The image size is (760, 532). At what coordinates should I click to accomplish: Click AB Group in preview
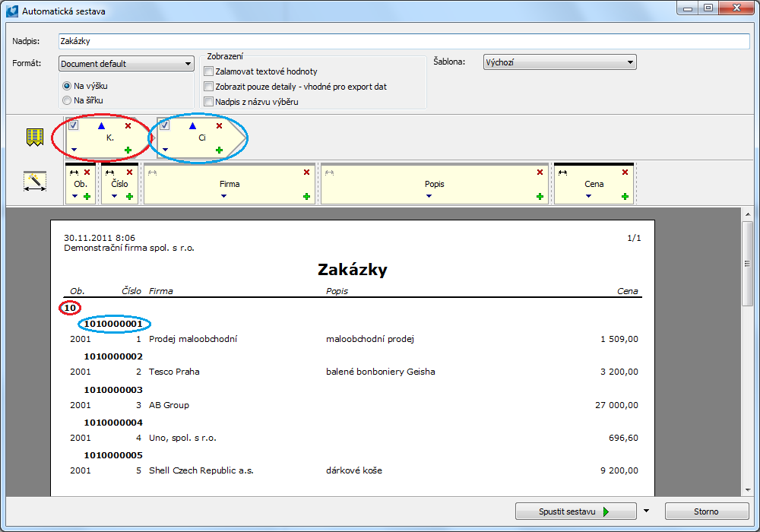pos(169,405)
